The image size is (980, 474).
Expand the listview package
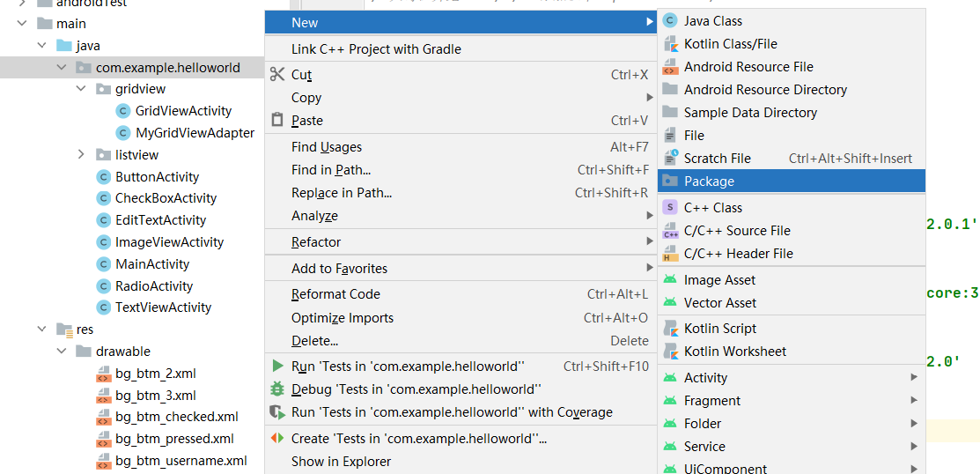coord(81,155)
